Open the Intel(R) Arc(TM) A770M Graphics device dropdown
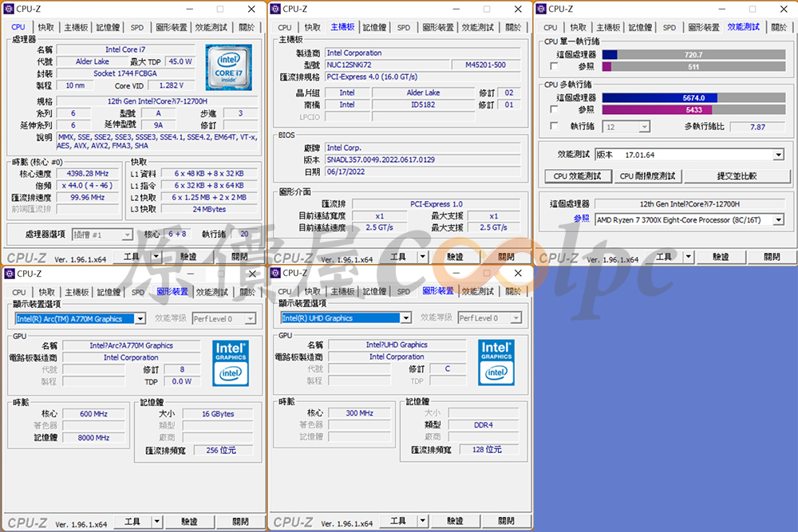The width and height of the screenshot is (798, 532). 140,319
